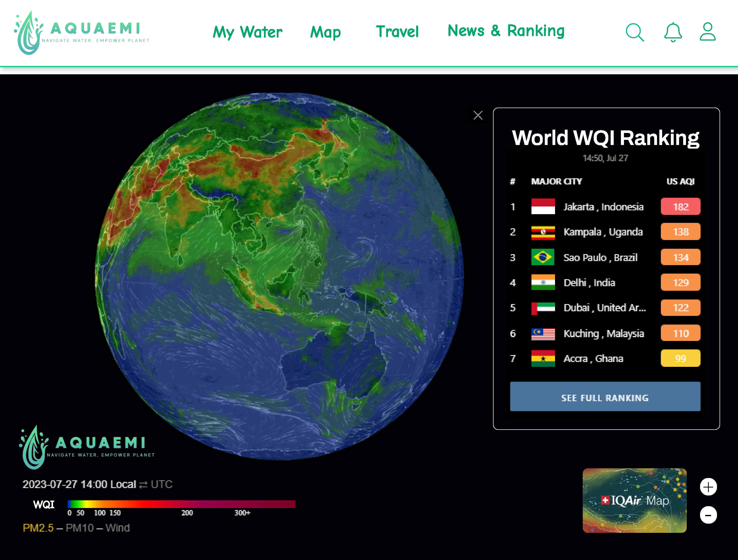Open the user profile icon

[x=707, y=32]
